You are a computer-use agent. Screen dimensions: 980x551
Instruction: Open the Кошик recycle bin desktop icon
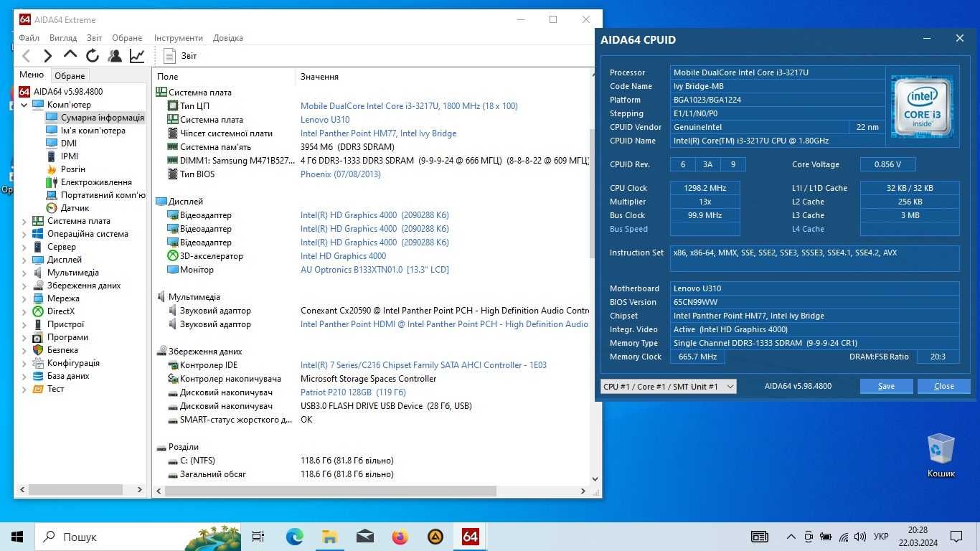pos(941,455)
